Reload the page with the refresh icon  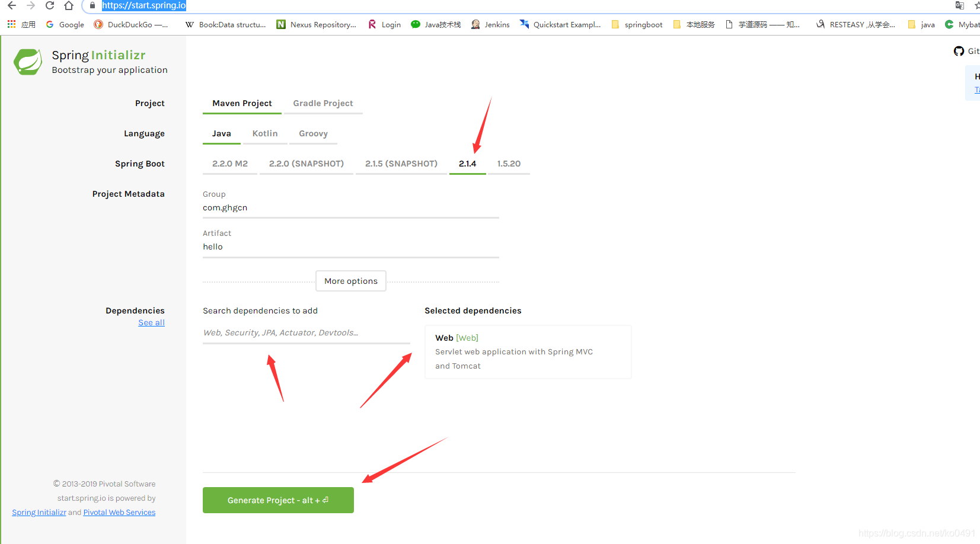[50, 5]
